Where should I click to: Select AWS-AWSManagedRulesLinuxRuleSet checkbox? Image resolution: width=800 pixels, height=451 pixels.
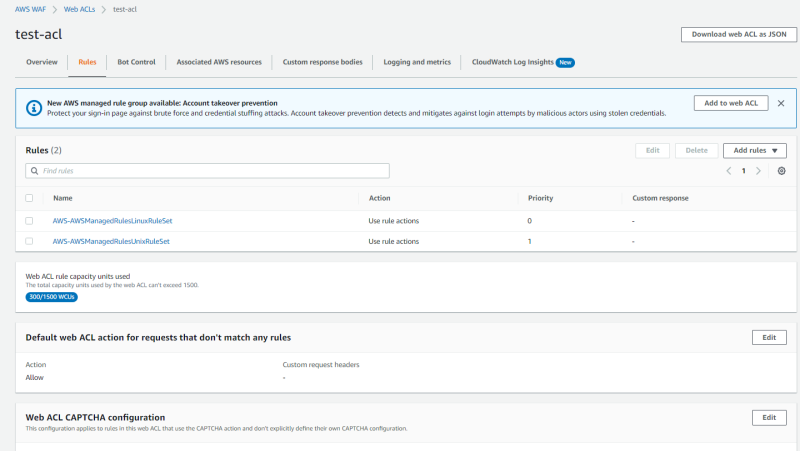29,220
